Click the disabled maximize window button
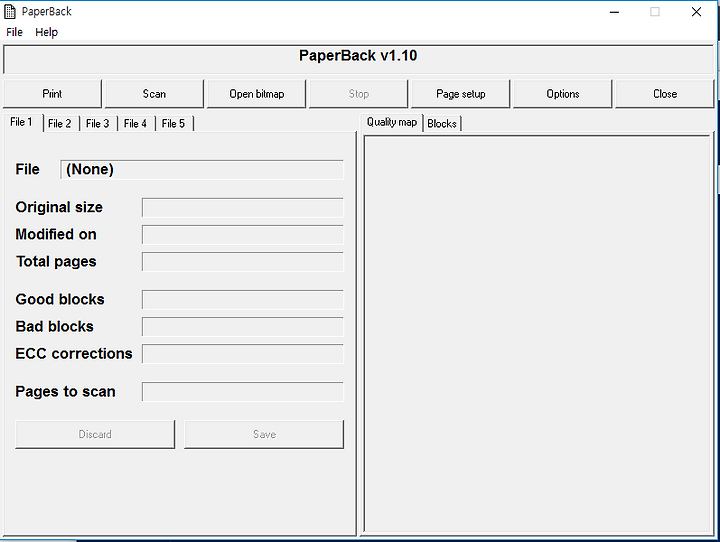 pos(655,12)
